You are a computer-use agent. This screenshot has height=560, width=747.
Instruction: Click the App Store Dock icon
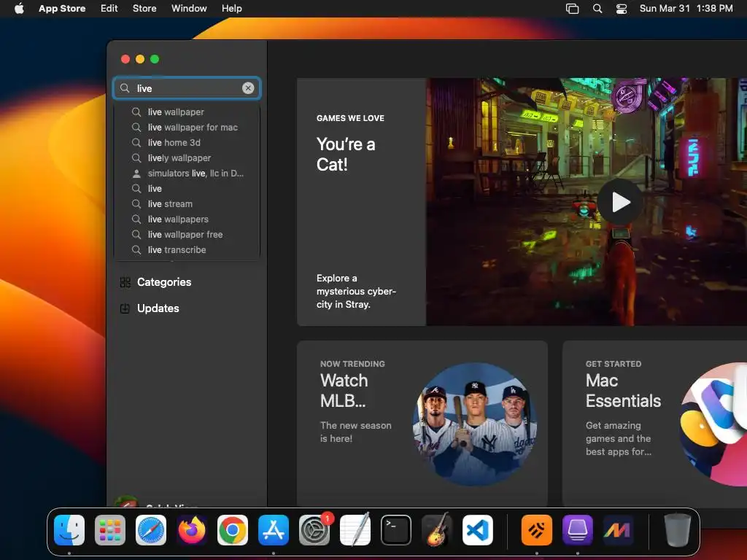tap(274, 530)
